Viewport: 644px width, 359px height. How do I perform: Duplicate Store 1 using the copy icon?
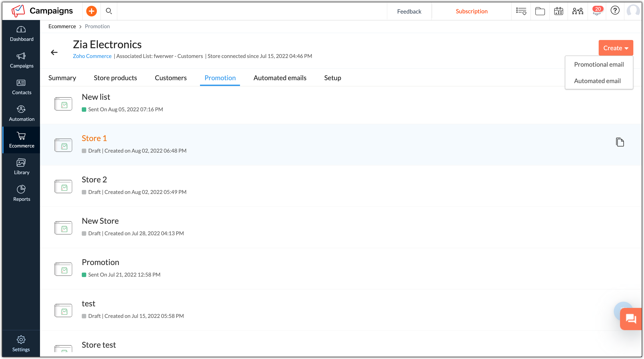[x=620, y=142]
